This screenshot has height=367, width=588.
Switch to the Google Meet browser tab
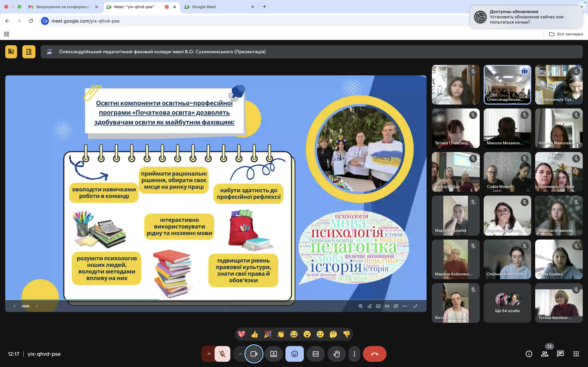(204, 7)
